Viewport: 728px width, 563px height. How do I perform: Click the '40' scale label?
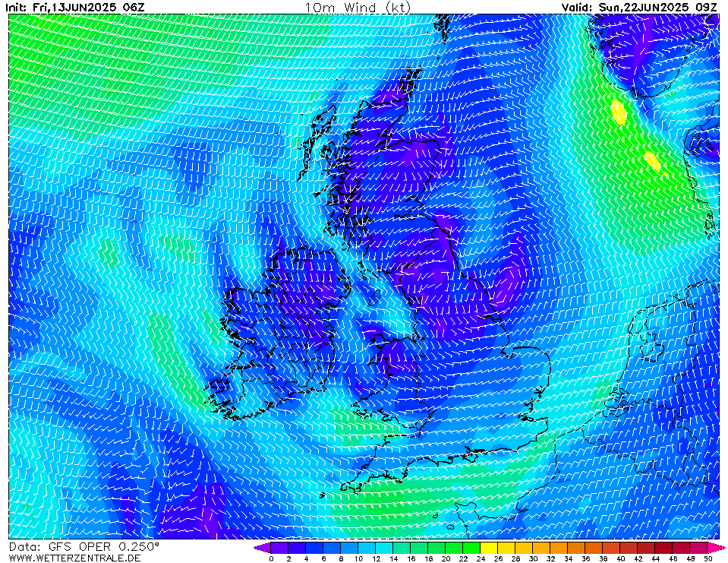(620, 558)
